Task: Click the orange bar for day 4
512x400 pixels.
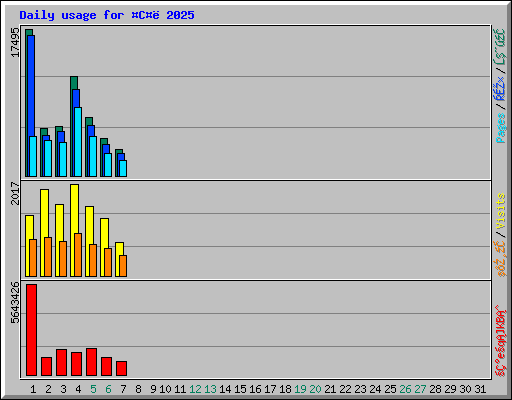Action: coord(78,255)
